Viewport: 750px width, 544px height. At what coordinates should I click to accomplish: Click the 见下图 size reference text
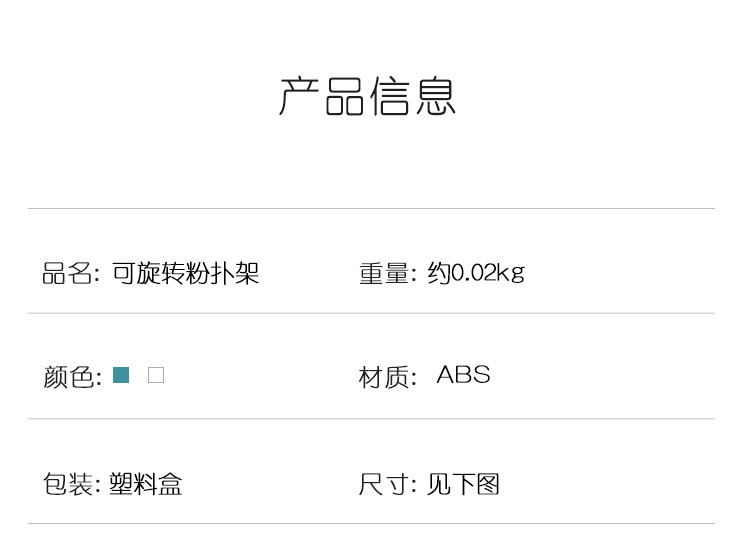[x=463, y=483]
